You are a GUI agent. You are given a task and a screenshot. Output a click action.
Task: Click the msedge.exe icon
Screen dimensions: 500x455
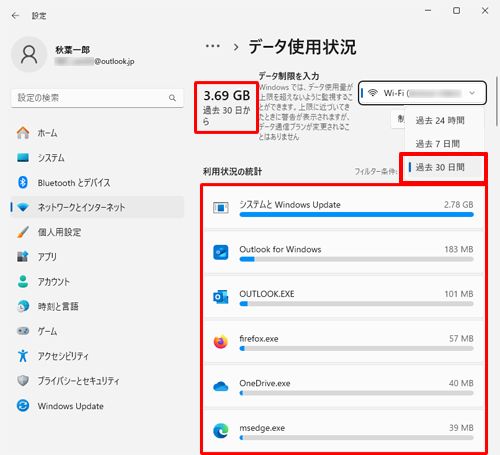click(x=221, y=431)
